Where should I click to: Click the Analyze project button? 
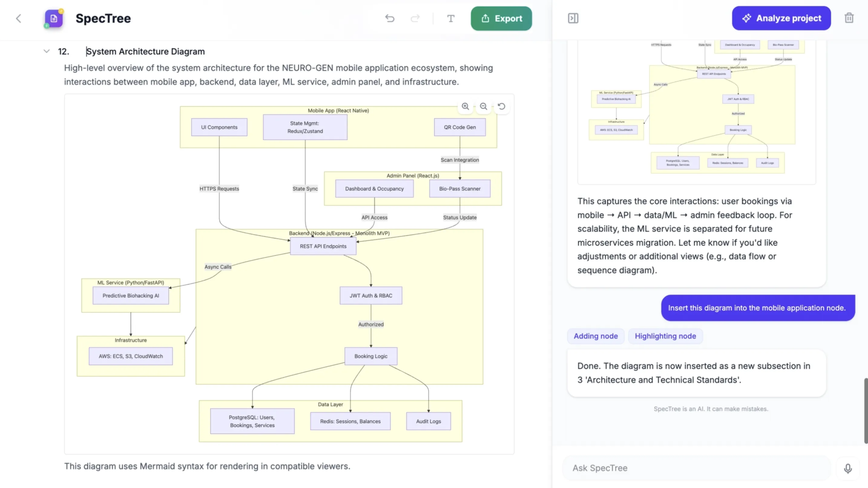(781, 18)
